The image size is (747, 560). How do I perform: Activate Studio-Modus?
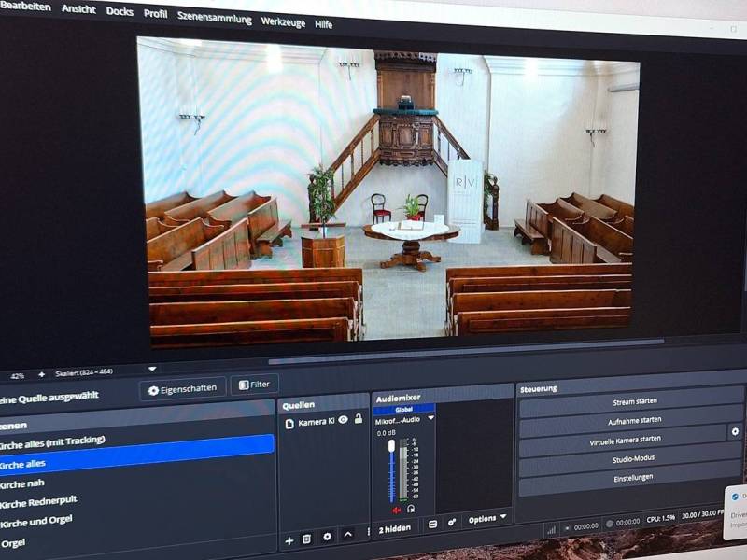[635, 459]
